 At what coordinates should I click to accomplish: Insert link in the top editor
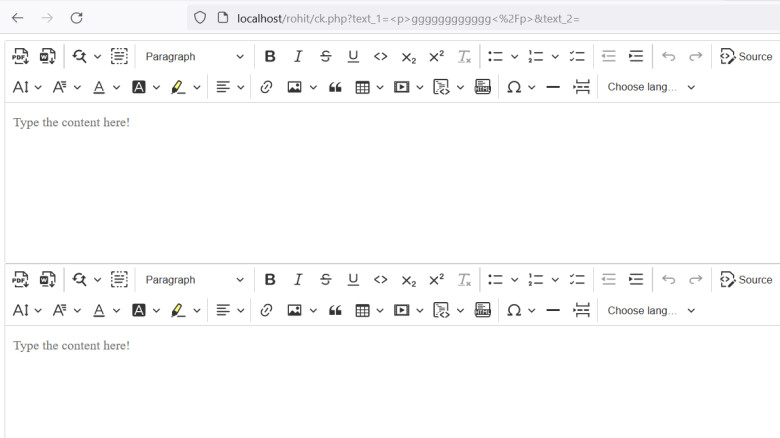266,87
